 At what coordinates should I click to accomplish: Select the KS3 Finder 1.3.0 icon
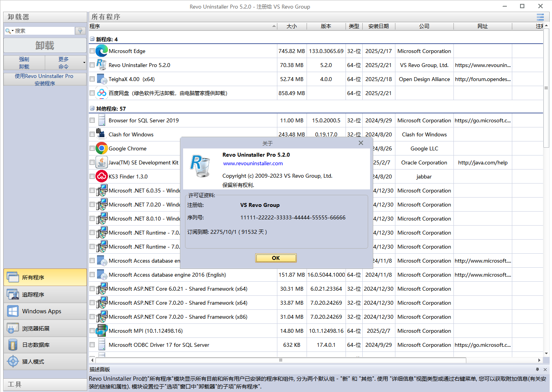click(x=102, y=177)
